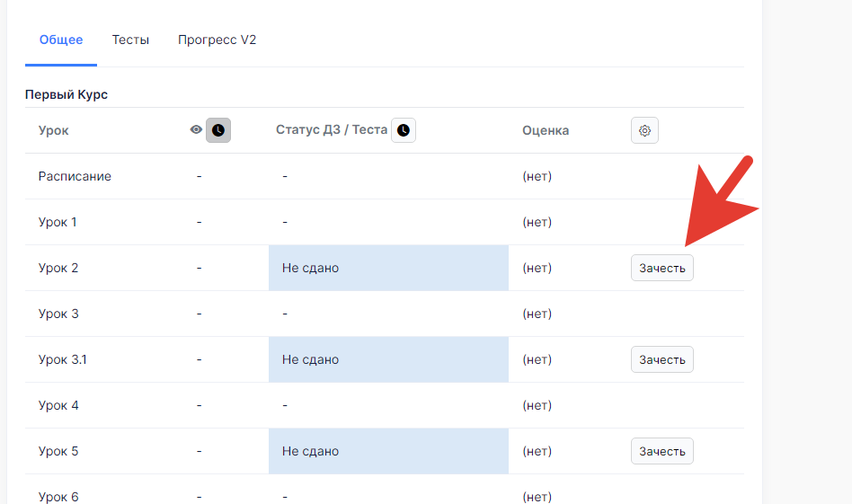Select the Общее tab
Screen dimensions: 852x504
tap(61, 40)
